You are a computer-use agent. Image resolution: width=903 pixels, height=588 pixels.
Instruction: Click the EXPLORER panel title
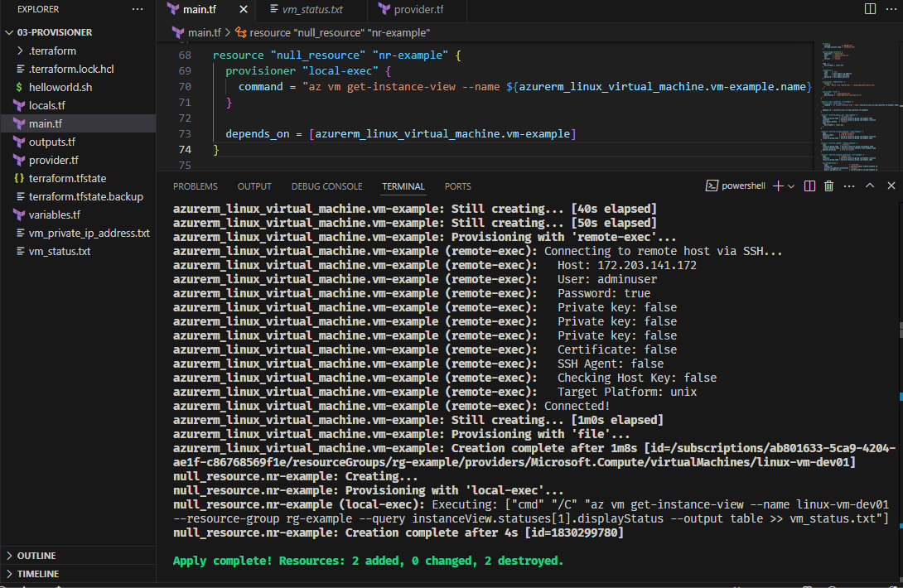click(38, 9)
